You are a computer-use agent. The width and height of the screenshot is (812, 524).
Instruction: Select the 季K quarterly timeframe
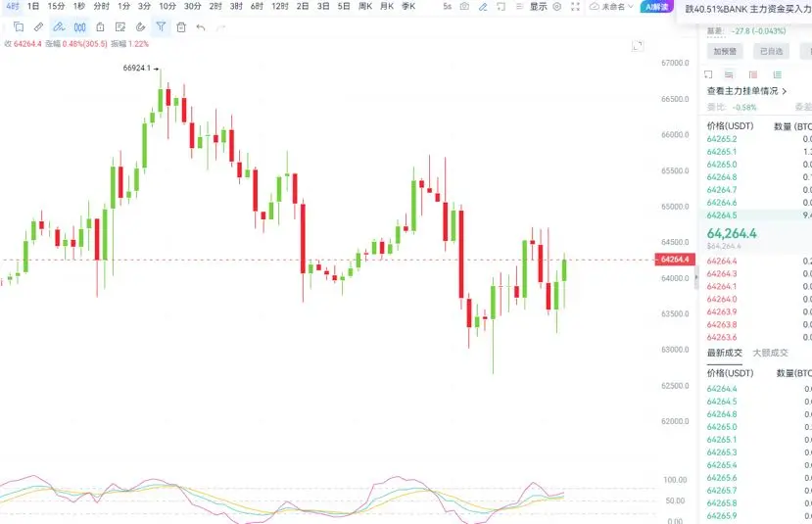(x=408, y=6)
